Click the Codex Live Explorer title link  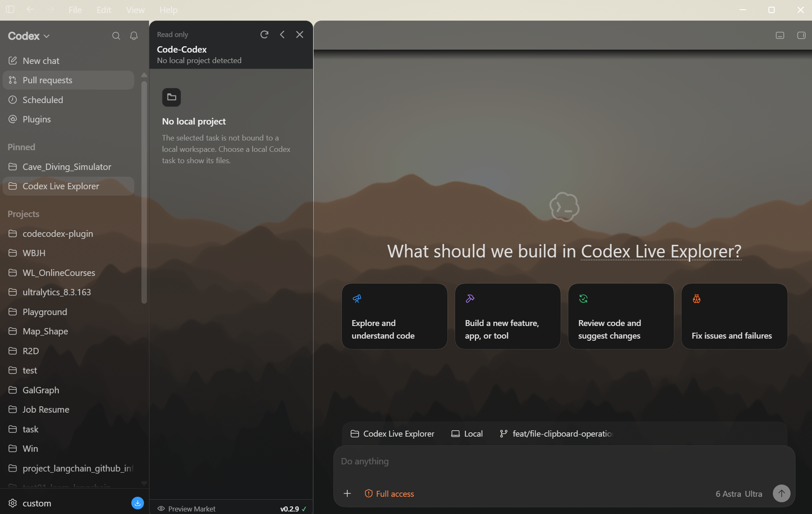tap(661, 252)
